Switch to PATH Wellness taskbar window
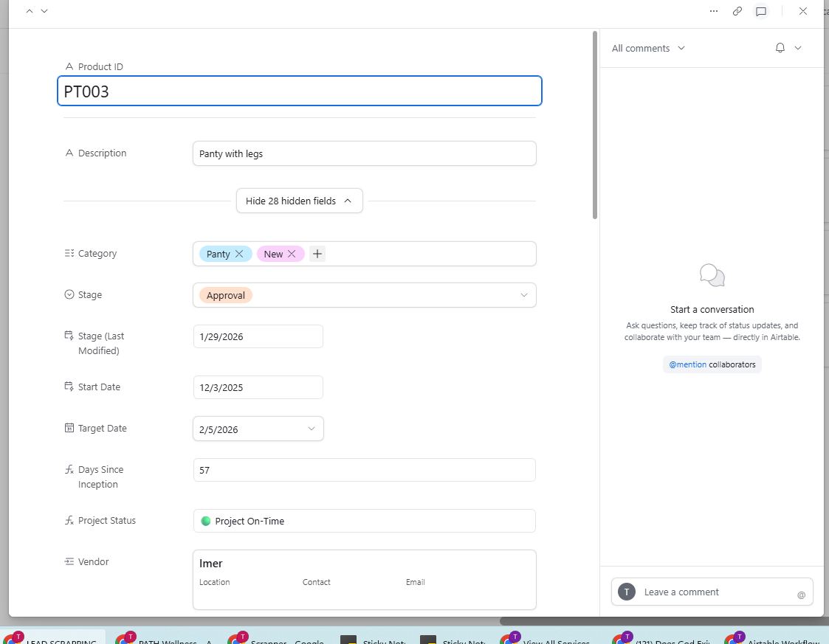 point(165,637)
